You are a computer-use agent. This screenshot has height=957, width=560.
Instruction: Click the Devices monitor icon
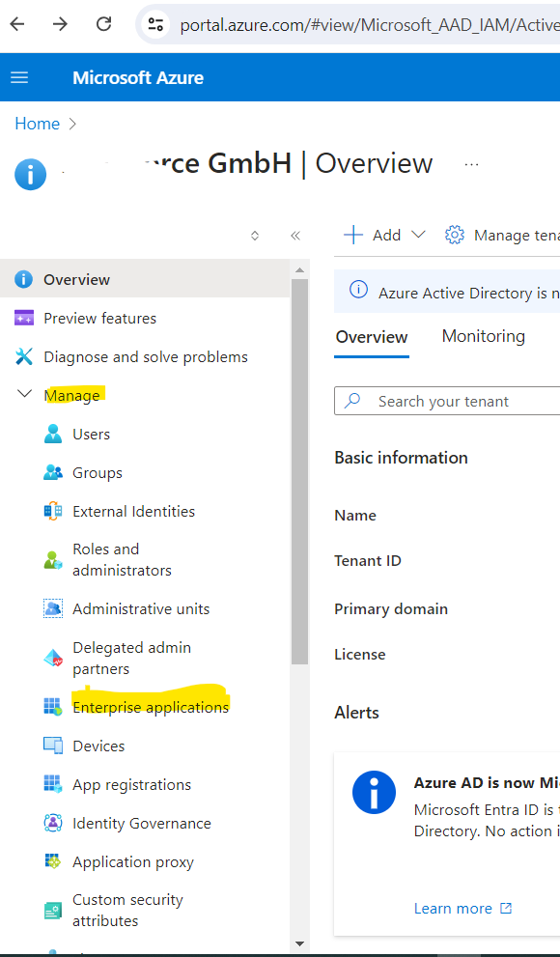(x=53, y=746)
